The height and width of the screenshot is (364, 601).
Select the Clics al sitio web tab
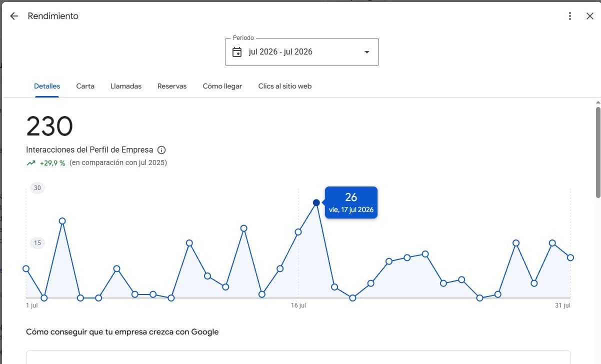[x=285, y=86]
